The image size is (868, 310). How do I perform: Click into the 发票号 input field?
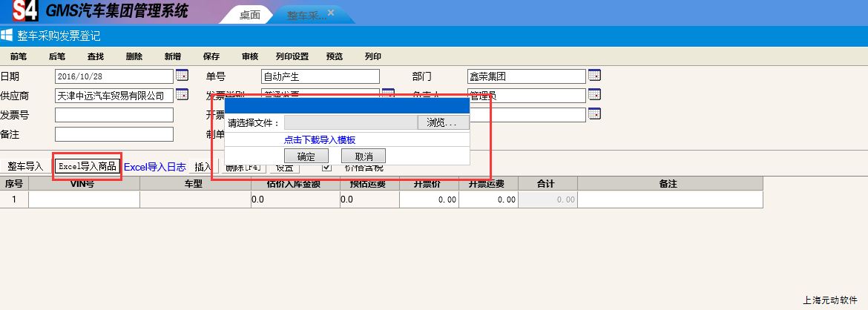(114, 115)
